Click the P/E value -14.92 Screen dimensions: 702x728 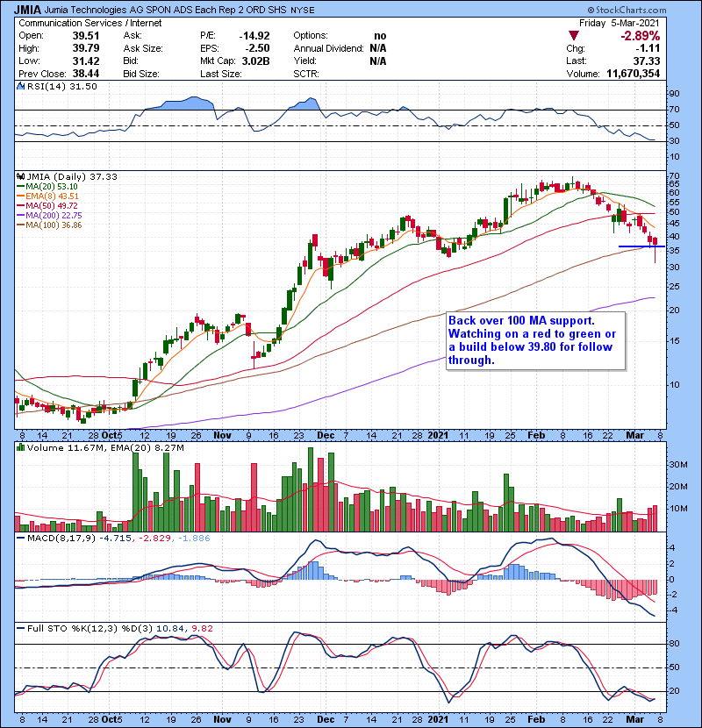tap(254, 36)
